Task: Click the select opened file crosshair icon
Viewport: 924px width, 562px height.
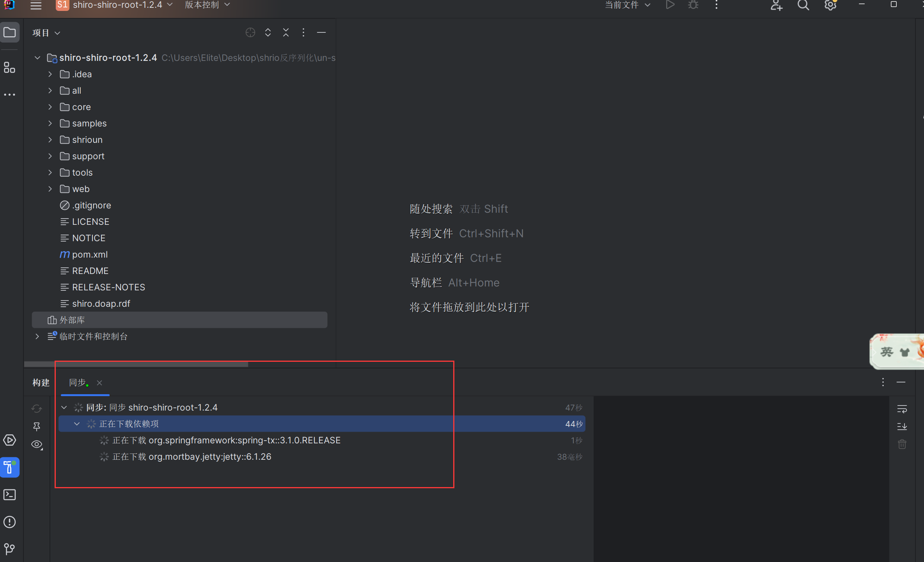Action: tap(250, 33)
